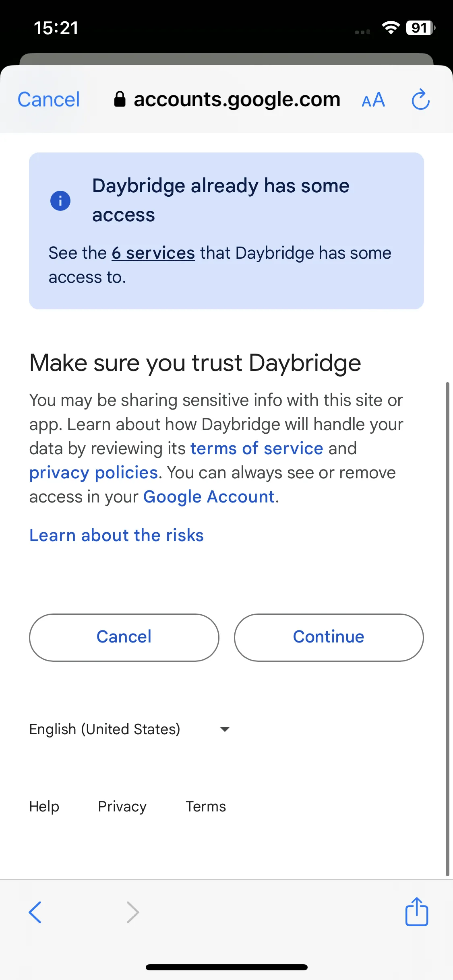This screenshot has height=980, width=453.
Task: Open the share sheet icon
Action: click(x=417, y=911)
